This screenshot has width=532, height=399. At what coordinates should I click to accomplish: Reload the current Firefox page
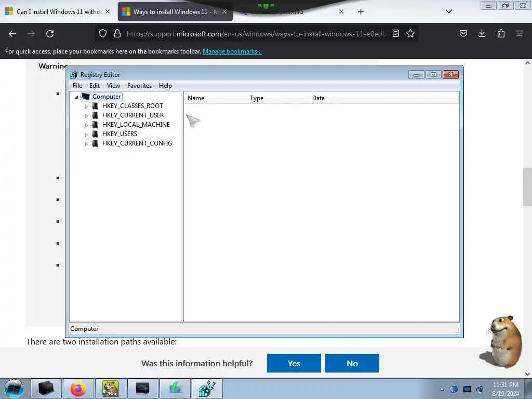(50, 34)
